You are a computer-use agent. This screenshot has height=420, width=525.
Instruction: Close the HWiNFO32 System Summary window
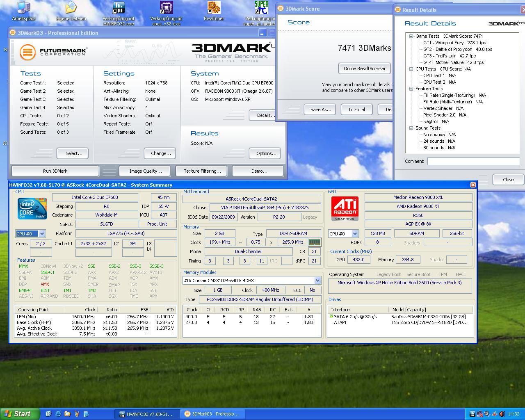tap(473, 185)
